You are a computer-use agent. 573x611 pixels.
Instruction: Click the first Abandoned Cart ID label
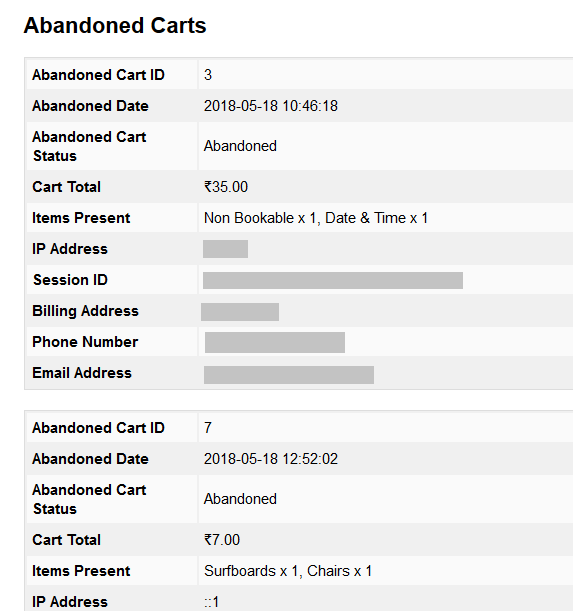pos(98,75)
